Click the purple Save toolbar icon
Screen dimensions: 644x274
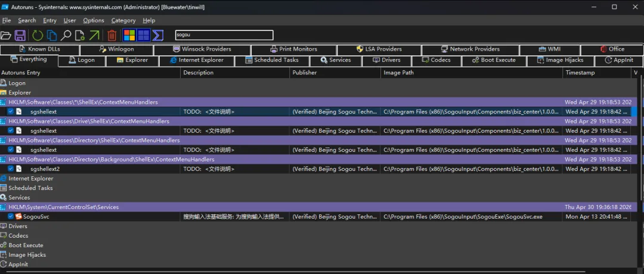click(x=20, y=35)
